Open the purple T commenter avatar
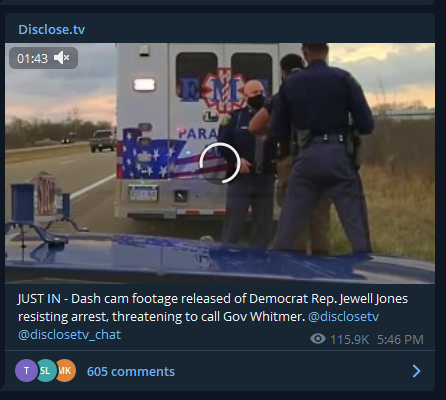This screenshot has width=446, height=400. click(26, 370)
